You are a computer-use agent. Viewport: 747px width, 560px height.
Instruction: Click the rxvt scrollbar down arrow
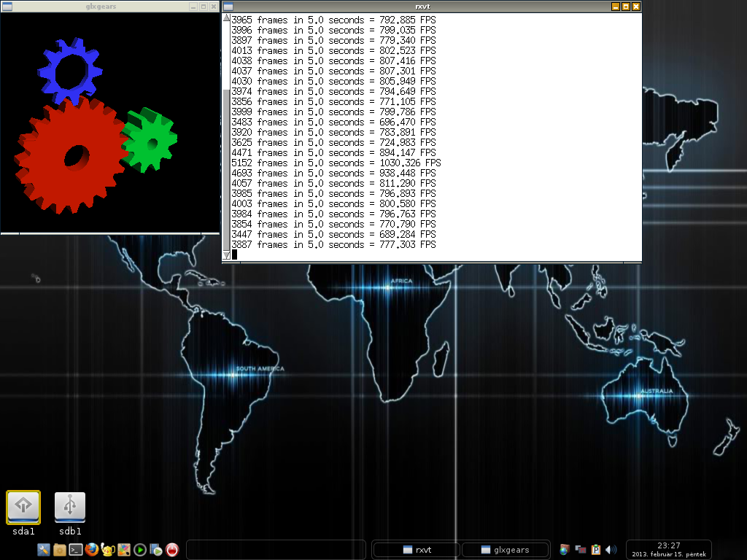coord(227,255)
